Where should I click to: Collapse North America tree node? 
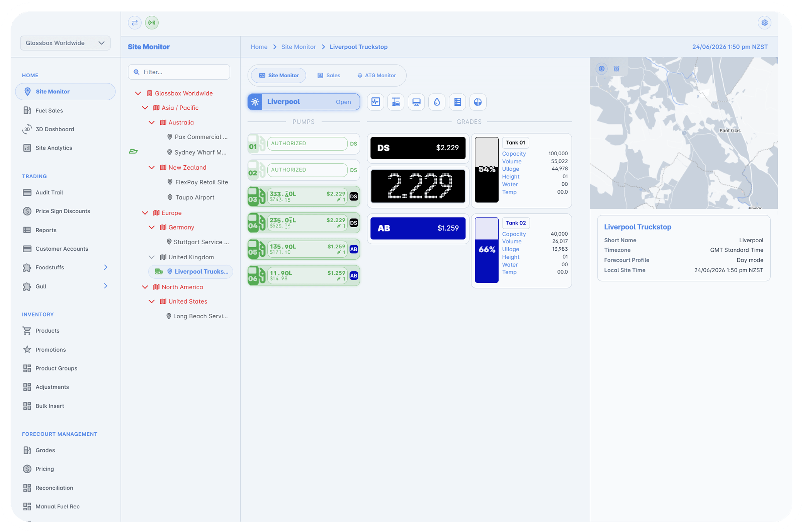coord(145,287)
